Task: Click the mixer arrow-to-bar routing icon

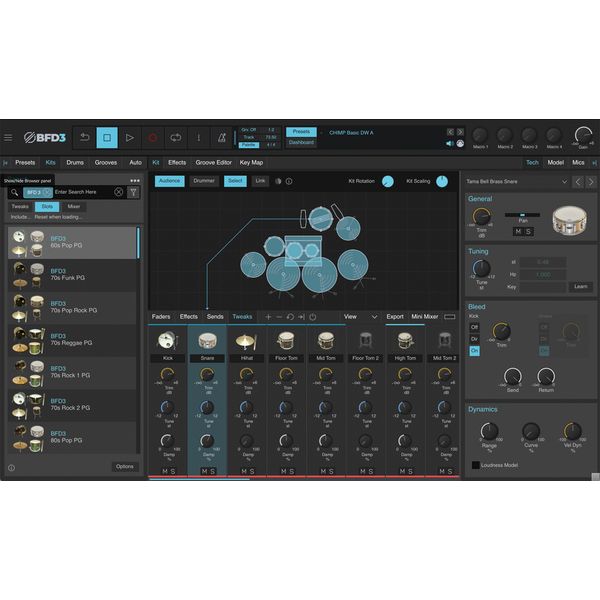Action: 302,317
